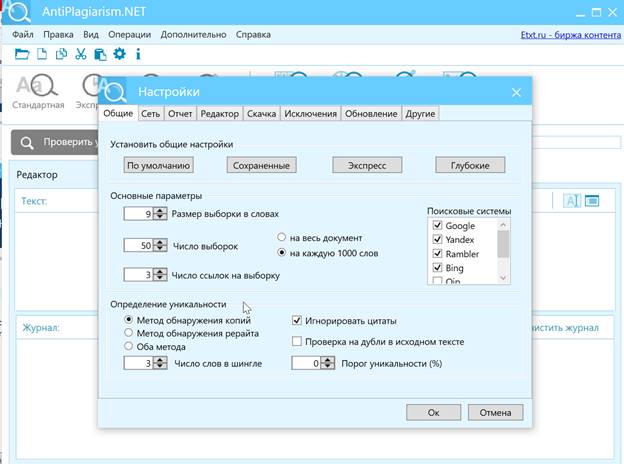Open the Скачка tab
624x464 pixels.
coord(261,114)
